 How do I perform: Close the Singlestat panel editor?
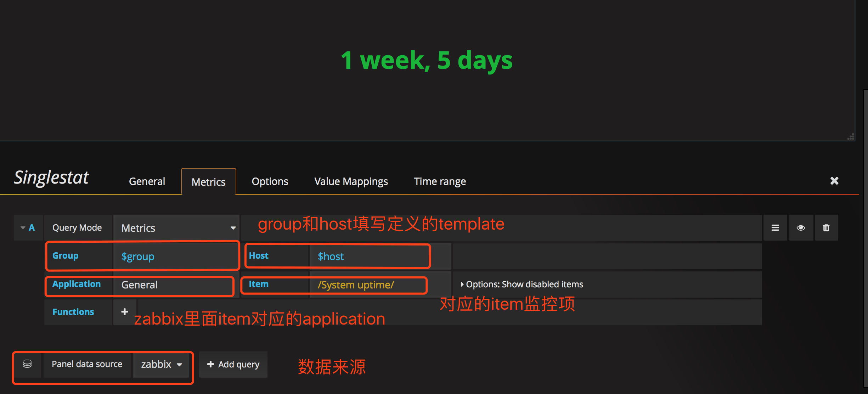(834, 181)
